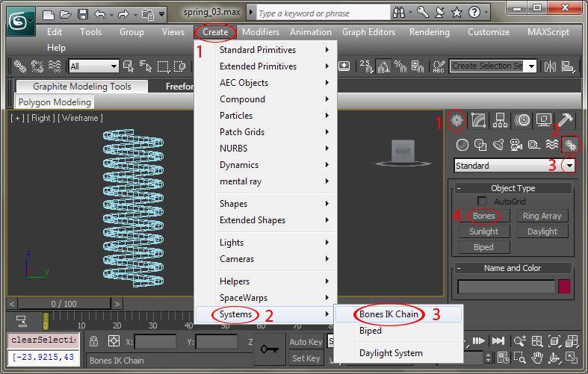The width and height of the screenshot is (588, 374).
Task: Expand the All selection filter dropdown
Action: (114, 66)
